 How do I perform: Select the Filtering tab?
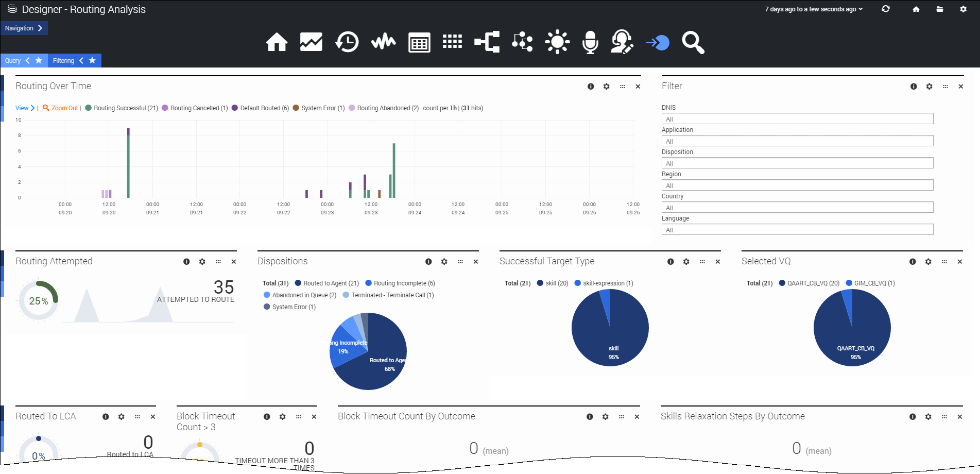tap(63, 61)
